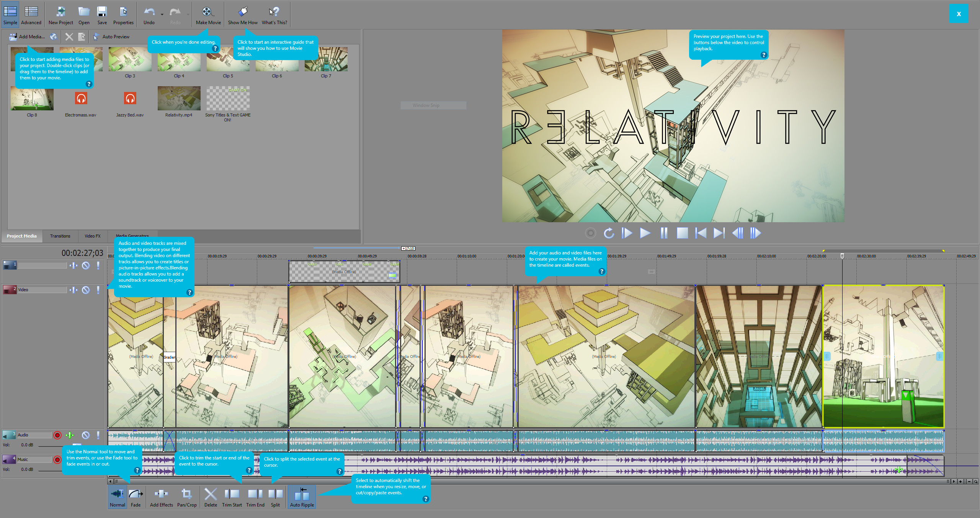The height and width of the screenshot is (518, 980).
Task: Open the Undo history dropdown
Action: [162, 15]
